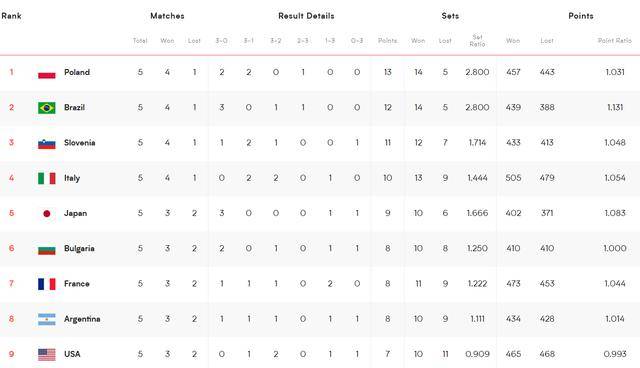Screen dimensions: 640x368
Task: Click the Matches column group header
Action: [167, 16]
